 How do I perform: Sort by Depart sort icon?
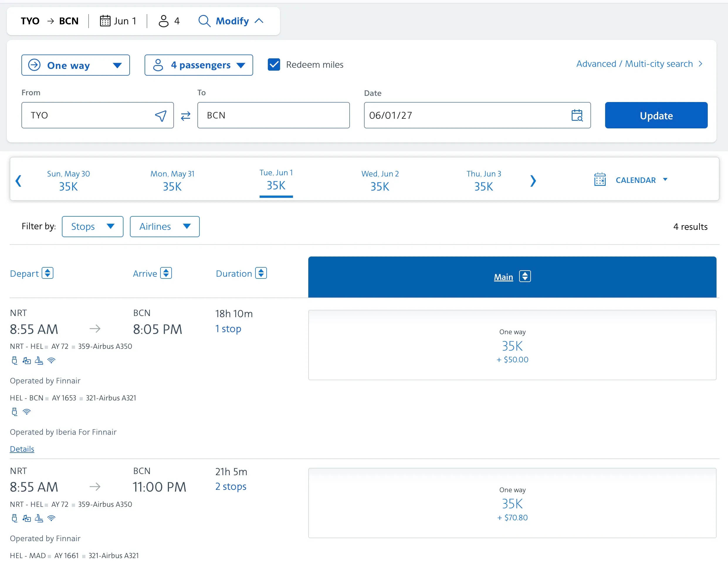coord(47,273)
